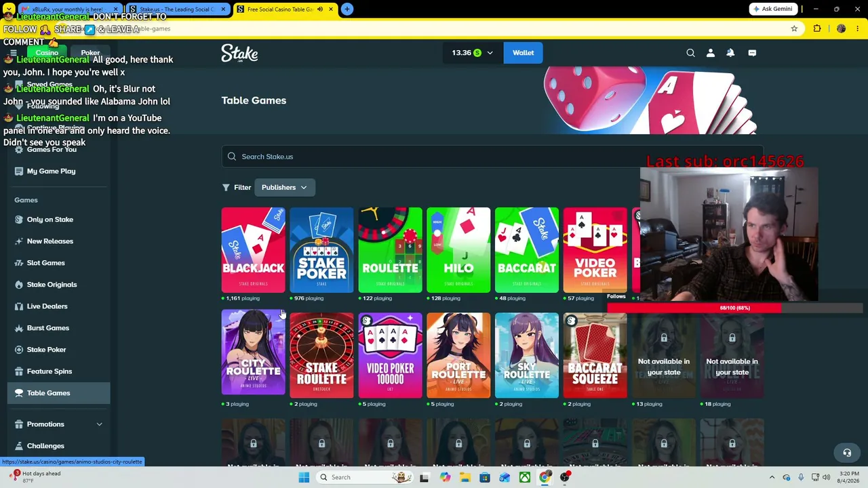Click the Wallet button
Screen dimensions: 868x488
click(523, 53)
